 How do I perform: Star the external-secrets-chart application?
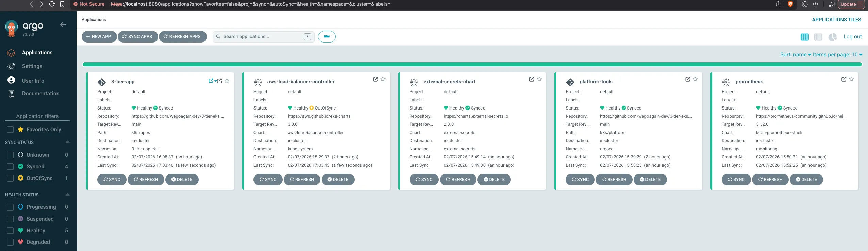[539, 79]
